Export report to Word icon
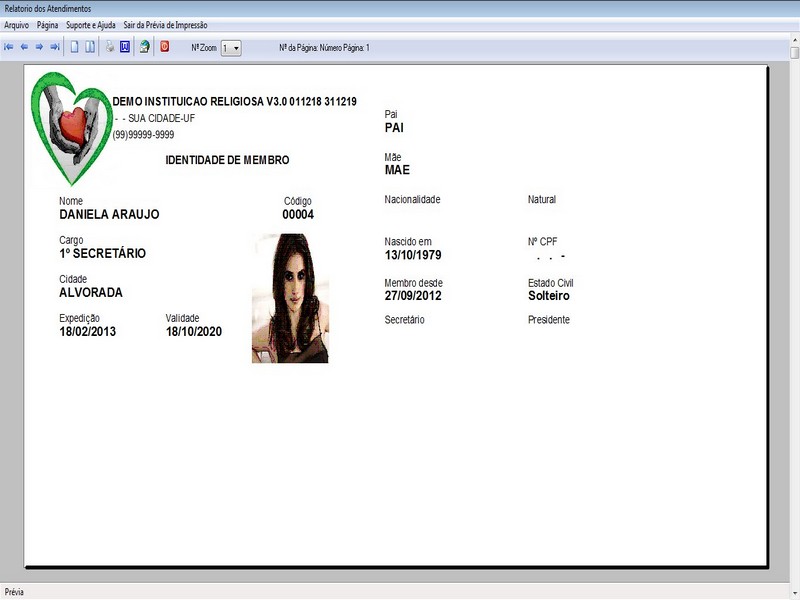 pos(125,47)
